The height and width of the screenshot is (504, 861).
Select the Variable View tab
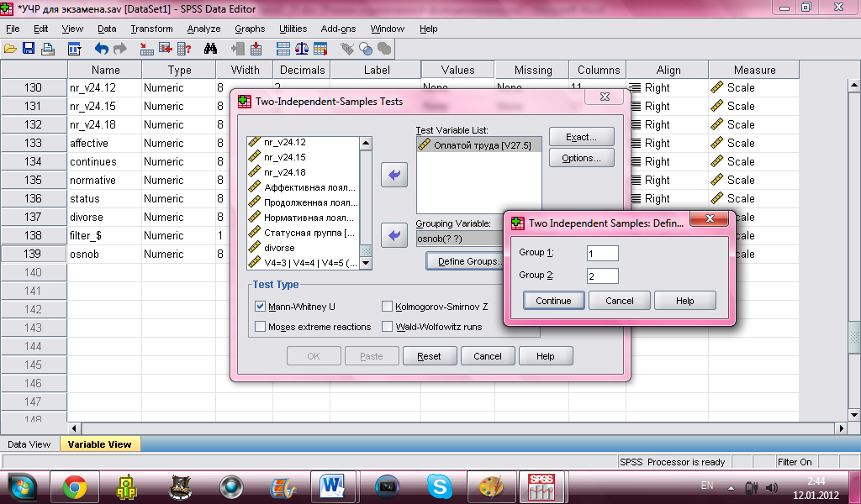click(x=99, y=444)
